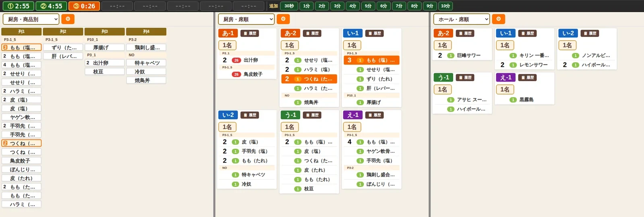Expand the 厨房・席順 view dropdown
This screenshot has height=217, width=644.
click(246, 19)
